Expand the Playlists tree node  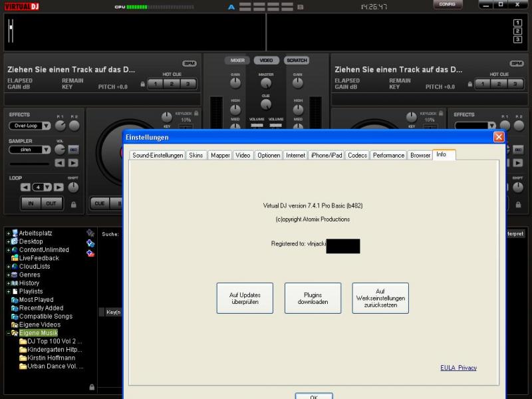point(8,291)
